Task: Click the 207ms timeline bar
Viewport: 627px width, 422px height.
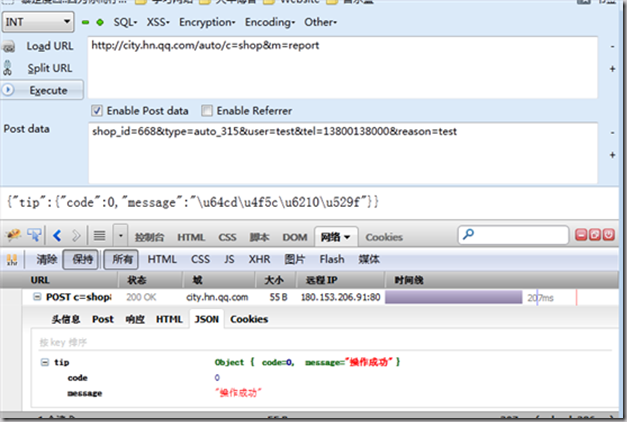Action: 454,297
